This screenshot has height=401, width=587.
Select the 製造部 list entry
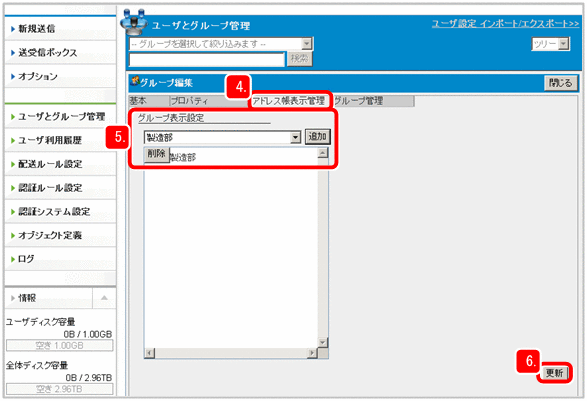183,157
